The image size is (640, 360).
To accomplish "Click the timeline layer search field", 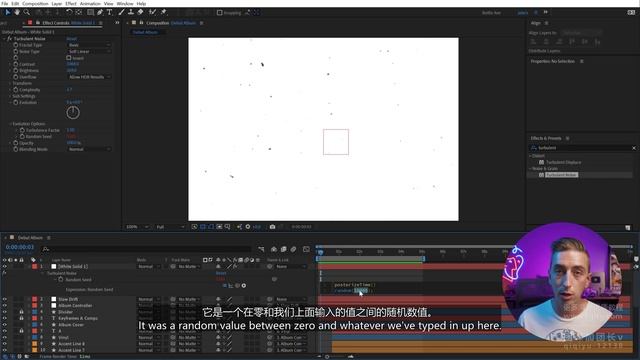I will click(147, 249).
